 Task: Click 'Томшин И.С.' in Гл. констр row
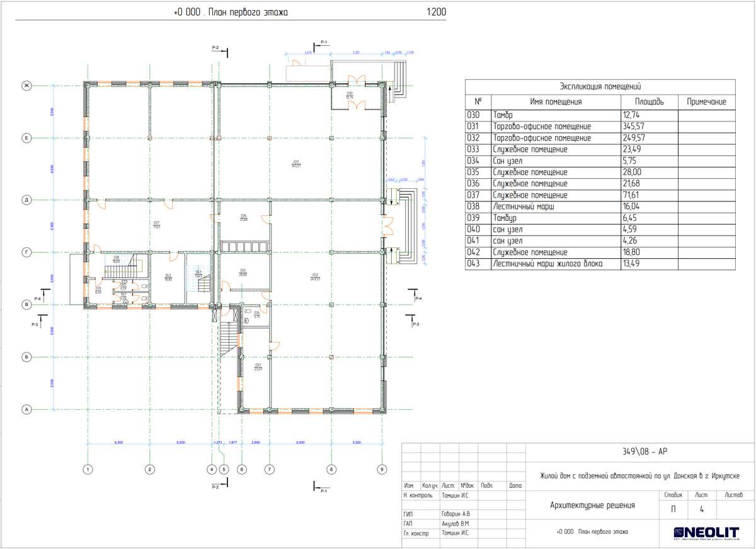(456, 533)
